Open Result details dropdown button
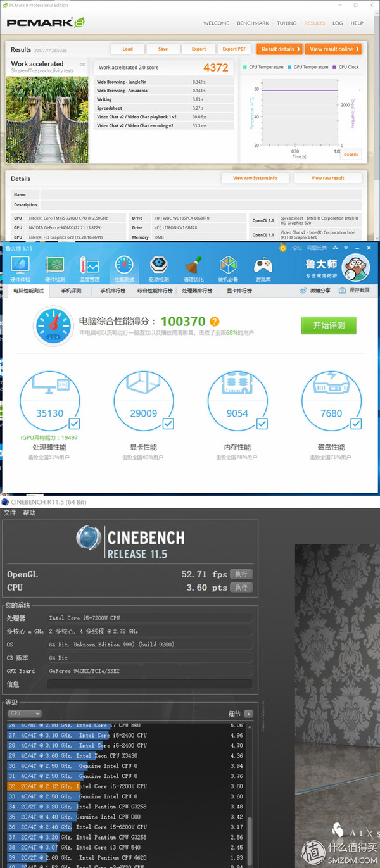 click(x=279, y=49)
